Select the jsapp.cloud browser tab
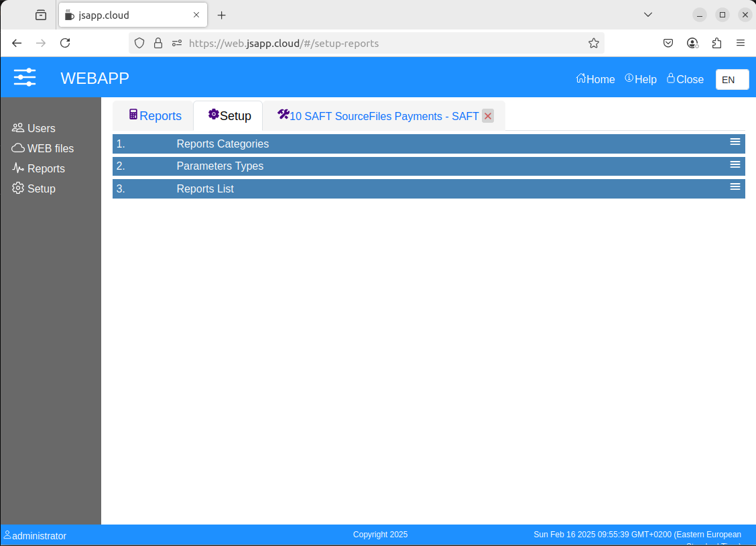756x546 pixels. (133, 15)
